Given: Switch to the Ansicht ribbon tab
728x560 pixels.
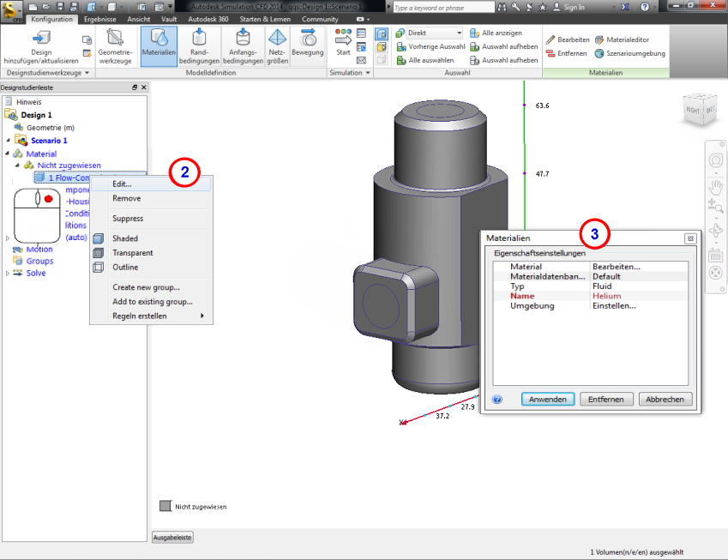Looking at the screenshot, I should [x=138, y=19].
